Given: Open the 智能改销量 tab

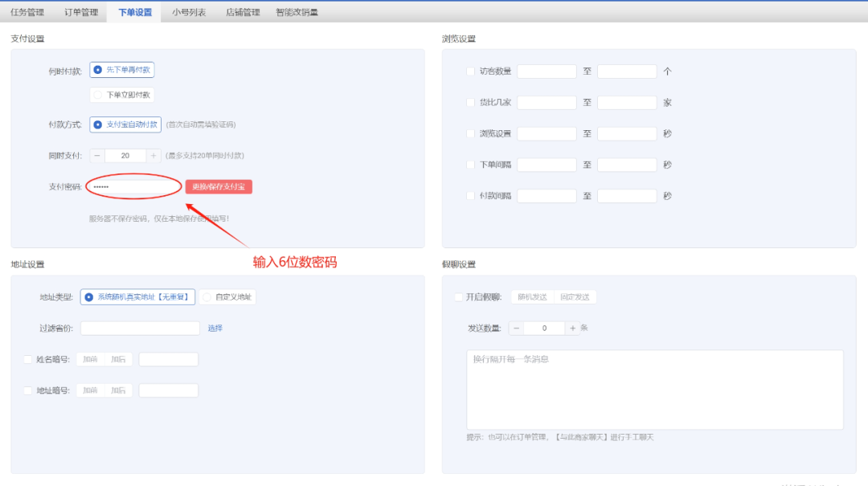Looking at the screenshot, I should (297, 12).
